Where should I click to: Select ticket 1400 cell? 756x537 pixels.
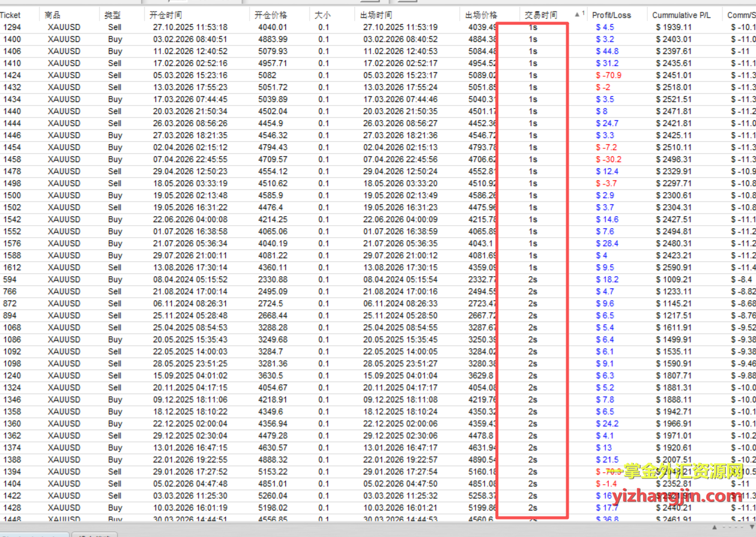pos(11,39)
